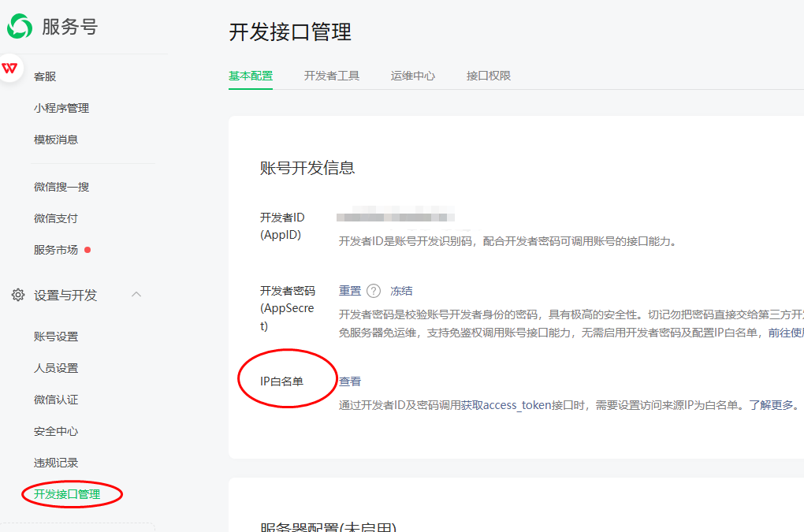The height and width of the screenshot is (532, 804).
Task: Click the 开发者ID (AppID) label
Action: [x=282, y=226]
